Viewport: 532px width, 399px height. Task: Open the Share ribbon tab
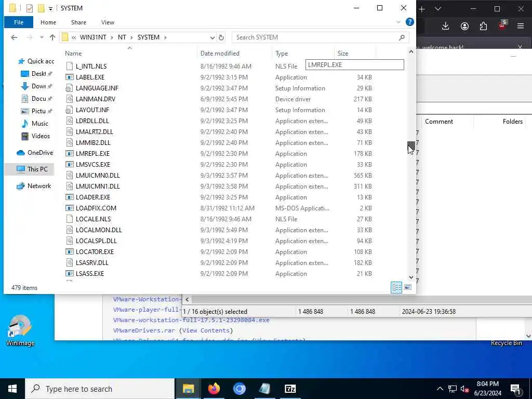(x=78, y=22)
